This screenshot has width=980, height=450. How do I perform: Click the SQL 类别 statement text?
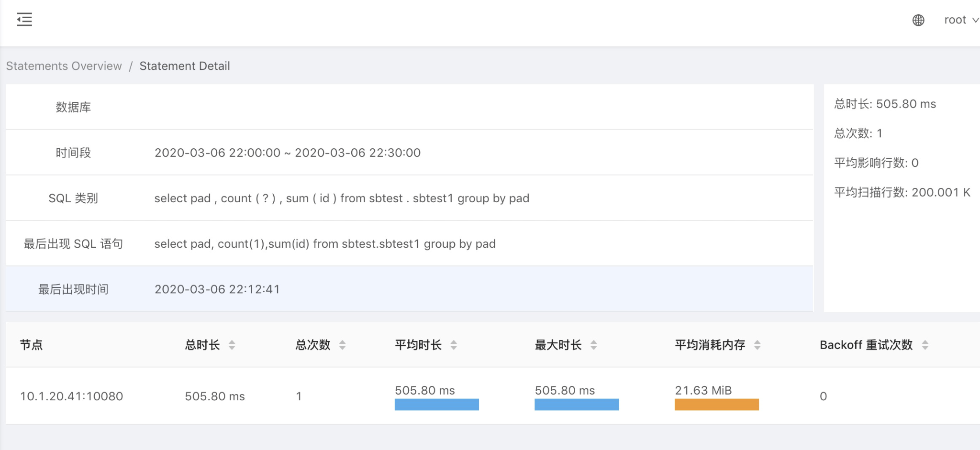[x=342, y=198]
